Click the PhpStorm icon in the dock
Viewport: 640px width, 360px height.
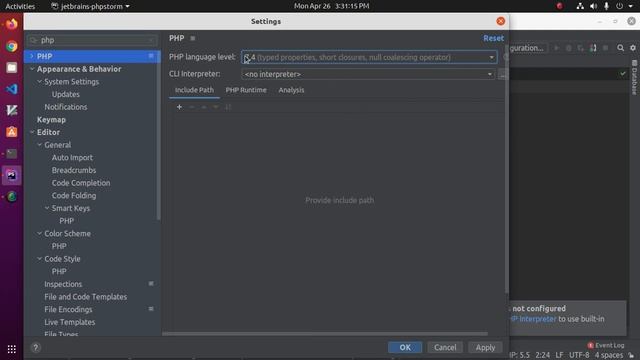tap(12, 176)
